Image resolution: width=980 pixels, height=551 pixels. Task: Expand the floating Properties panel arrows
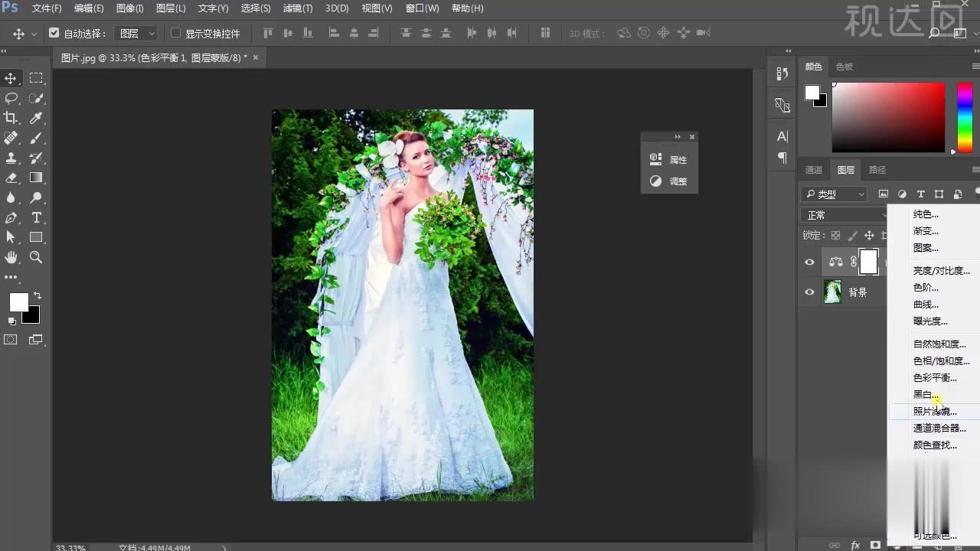pos(678,137)
